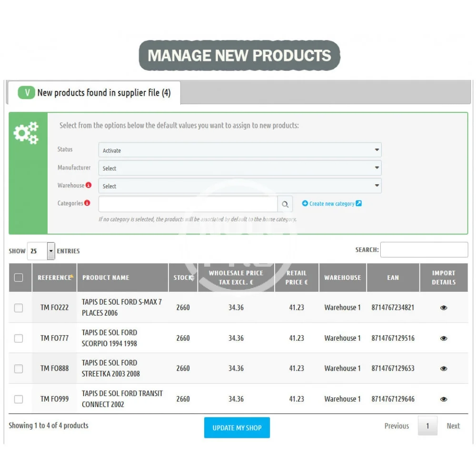Select the TM FO999 row checkbox
Viewport: 476px width, 476px height.
click(x=19, y=399)
